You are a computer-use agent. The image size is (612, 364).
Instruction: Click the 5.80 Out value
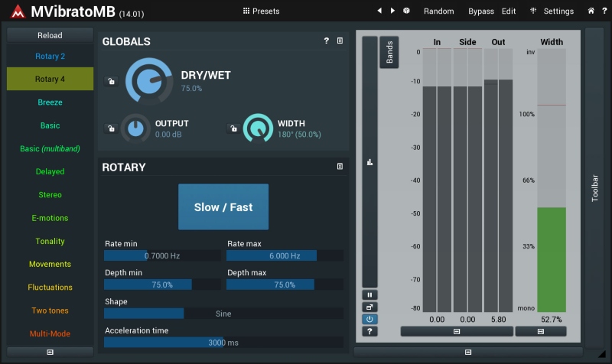499,320
